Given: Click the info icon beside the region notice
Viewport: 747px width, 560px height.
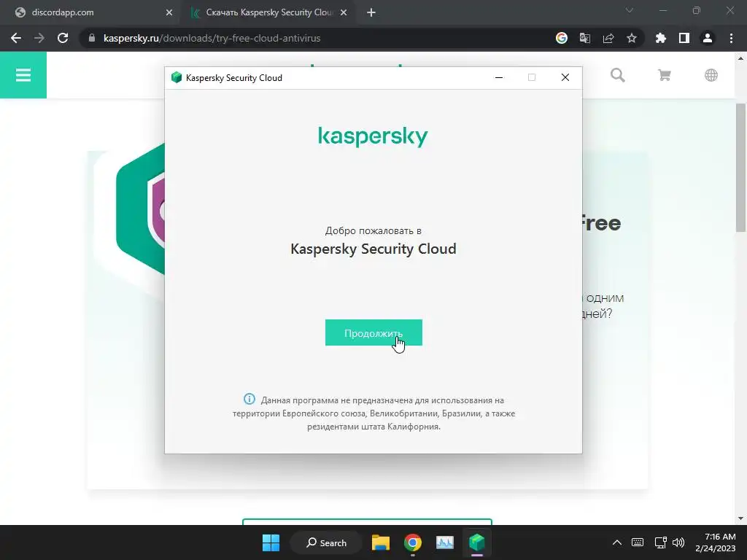Looking at the screenshot, I should point(249,399).
